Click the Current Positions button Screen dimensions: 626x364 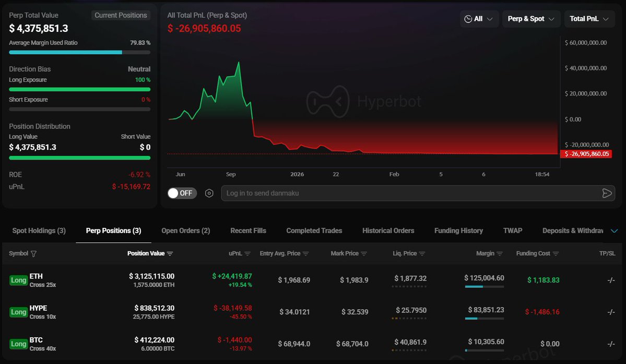coord(121,16)
